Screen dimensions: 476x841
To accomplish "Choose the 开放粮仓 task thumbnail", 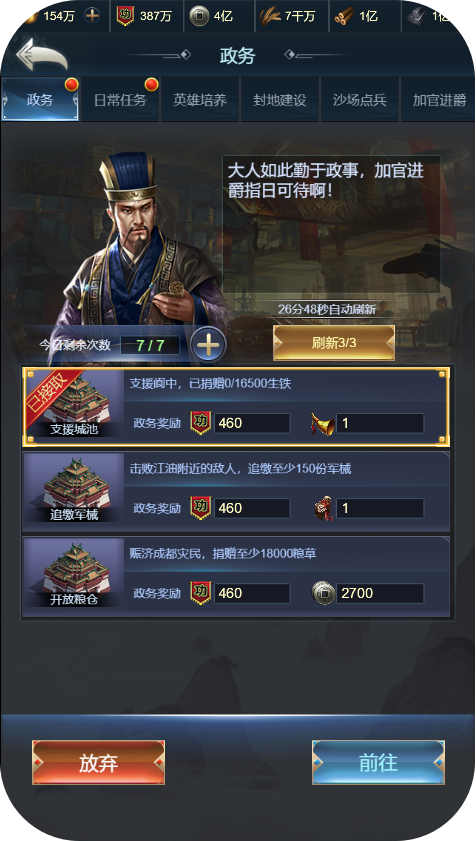I will pyautogui.click(x=74, y=577).
